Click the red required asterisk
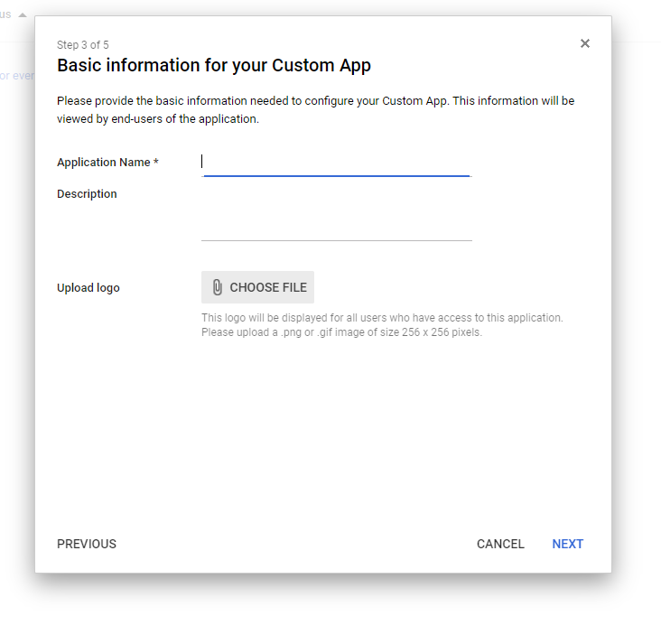Viewport: 661px width, 644px height. tap(156, 163)
